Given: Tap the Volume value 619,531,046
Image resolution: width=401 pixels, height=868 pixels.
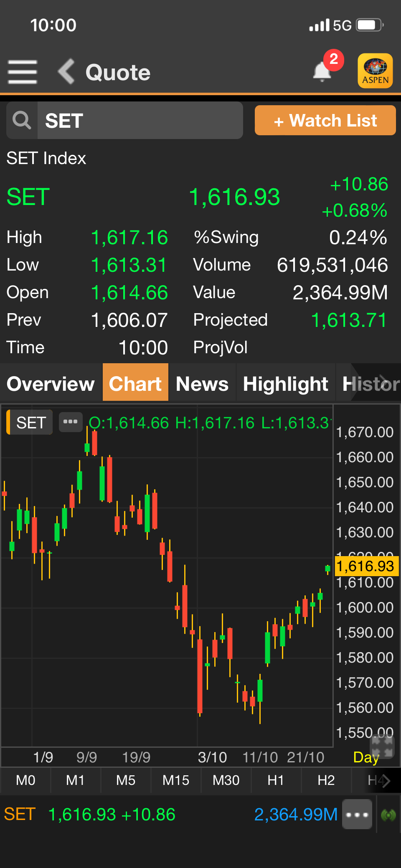Looking at the screenshot, I should (x=332, y=265).
